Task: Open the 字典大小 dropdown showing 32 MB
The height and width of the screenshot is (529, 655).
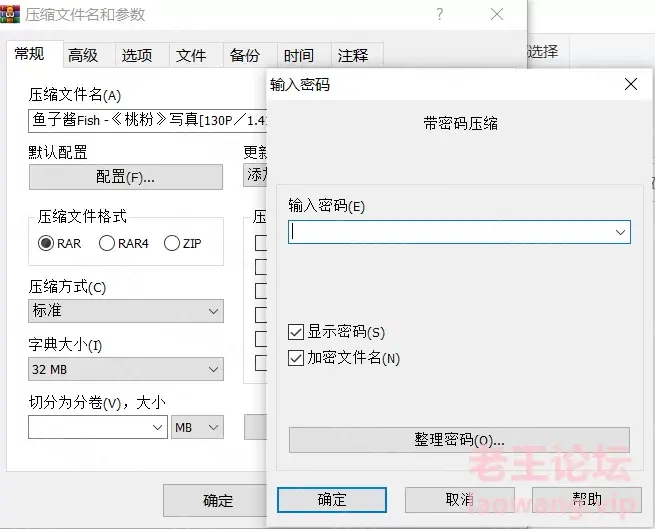Action: point(126,369)
